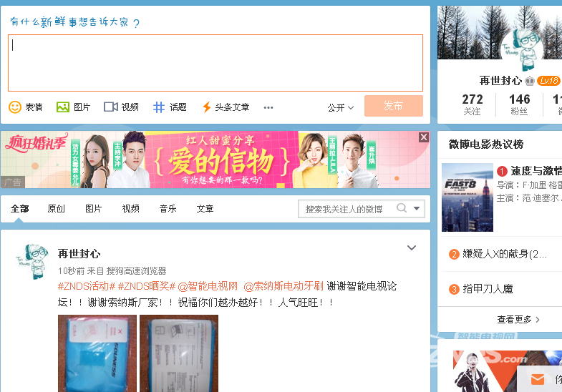Click the smiley emoji icon
The width and height of the screenshot is (562, 392).
[15, 107]
